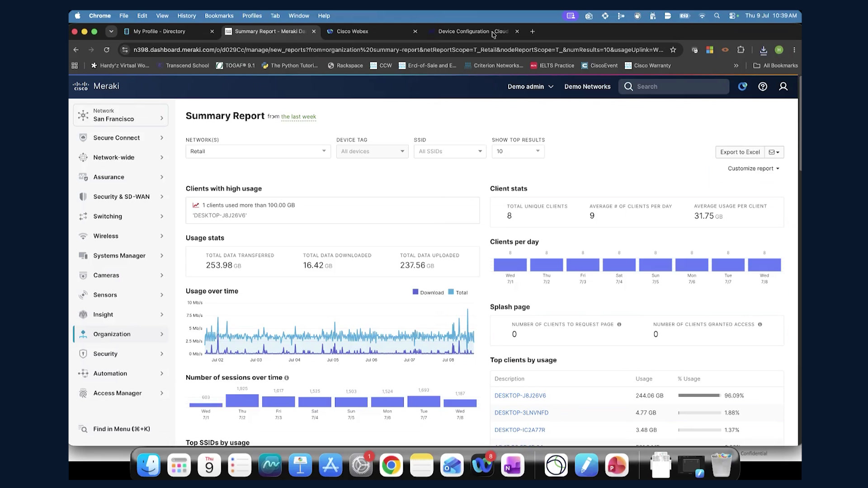Open App Store from the dock

(x=330, y=465)
